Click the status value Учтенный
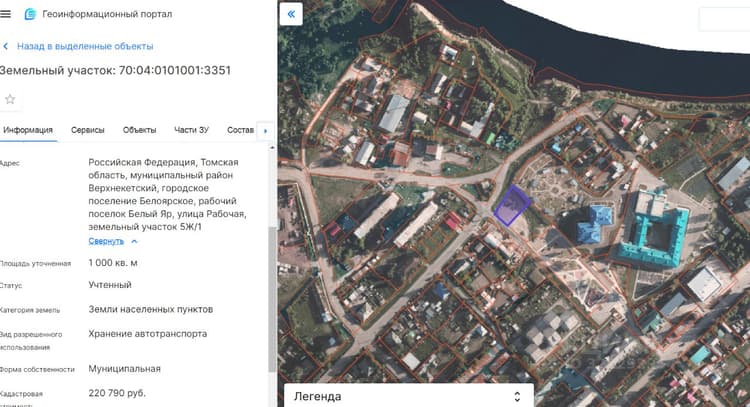 point(110,285)
